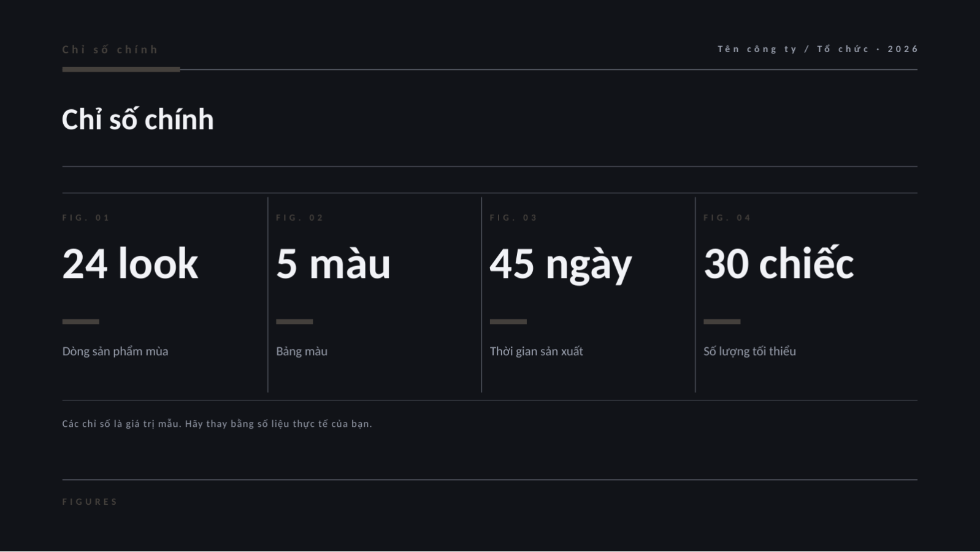Select the 'FIG. 03' label
The width and height of the screenshot is (980, 552).
pos(513,218)
